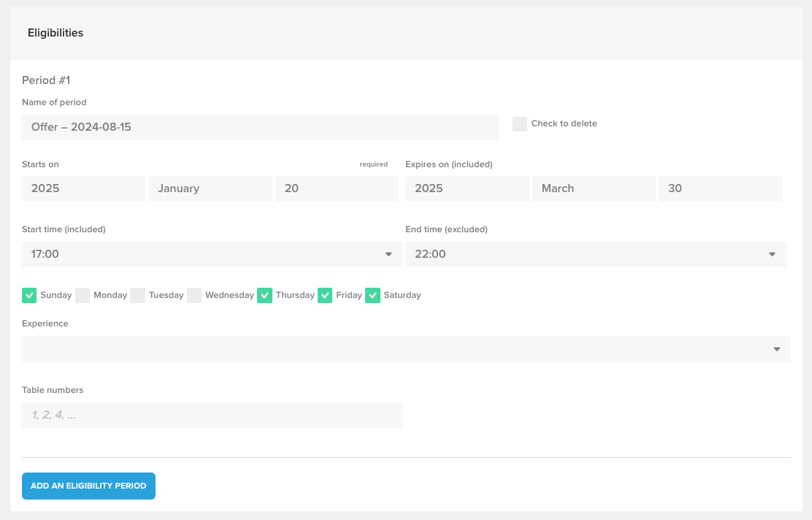Expand the End time dropdown
812x520 pixels.
pos(595,254)
